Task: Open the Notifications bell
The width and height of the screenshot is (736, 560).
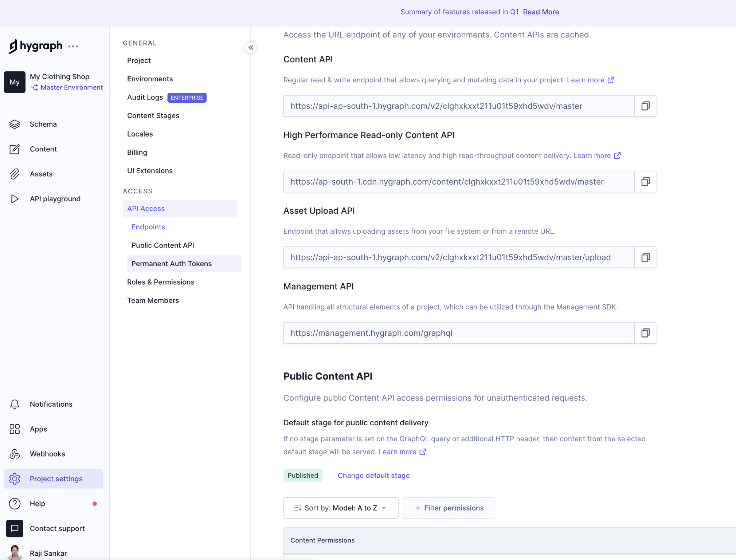Action: pyautogui.click(x=15, y=404)
